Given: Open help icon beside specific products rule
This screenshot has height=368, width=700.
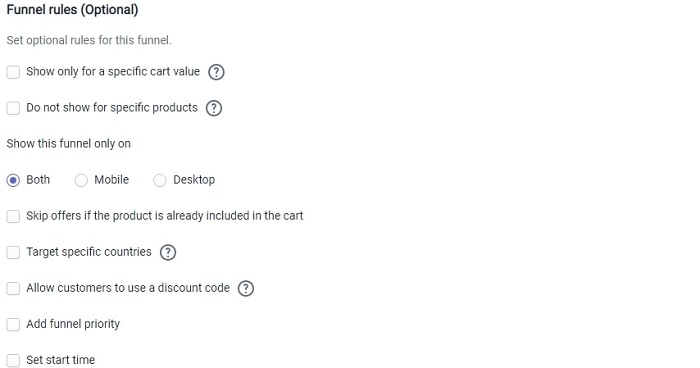Looking at the screenshot, I should click(x=214, y=108).
